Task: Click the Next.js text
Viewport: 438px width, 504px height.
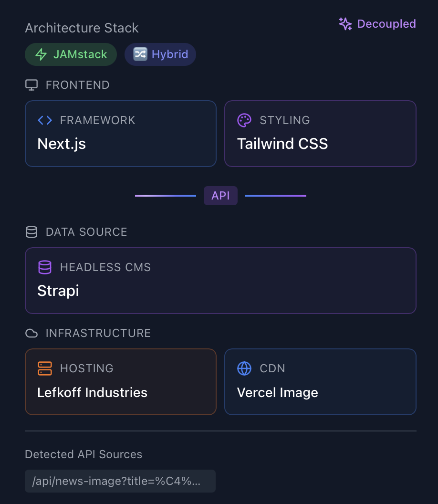Action: click(62, 144)
